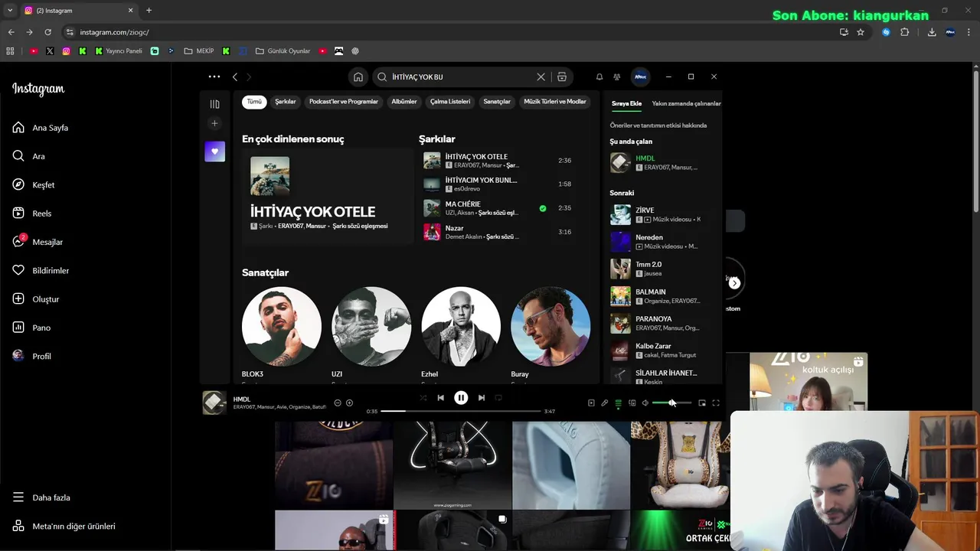This screenshot has height=551, width=980.
Task: Switch to Yakın zamanda çalınanlar tab
Action: (x=686, y=103)
